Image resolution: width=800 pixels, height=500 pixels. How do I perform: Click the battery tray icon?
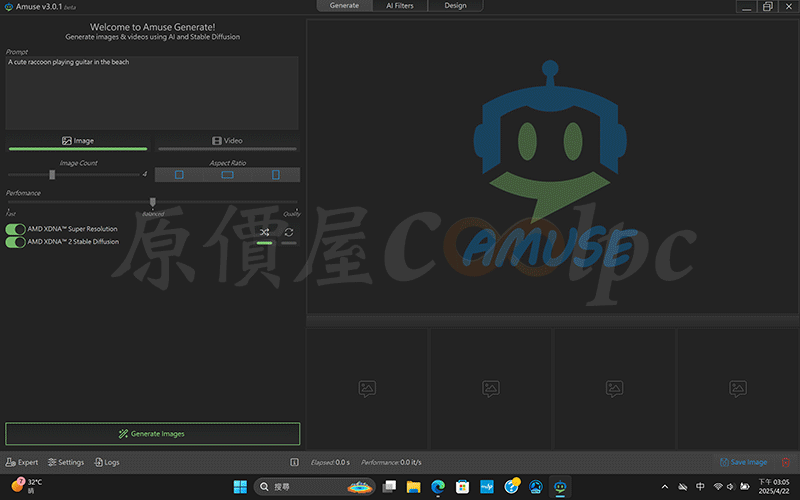(x=745, y=487)
